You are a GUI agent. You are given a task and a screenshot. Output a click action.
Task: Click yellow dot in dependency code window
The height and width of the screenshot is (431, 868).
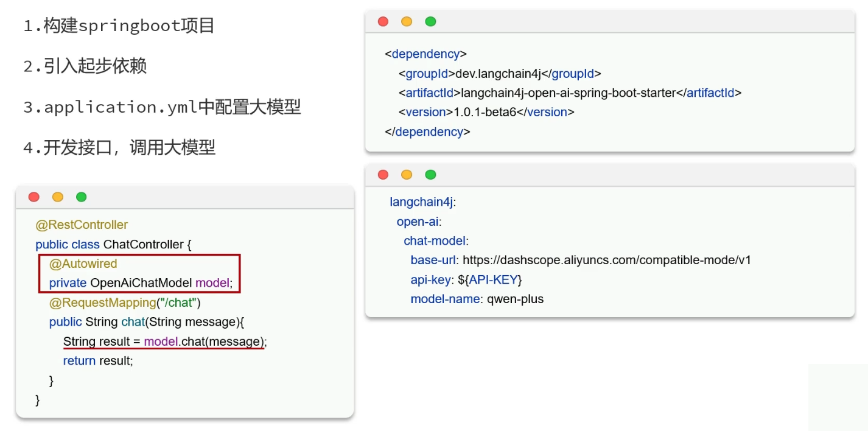407,21
